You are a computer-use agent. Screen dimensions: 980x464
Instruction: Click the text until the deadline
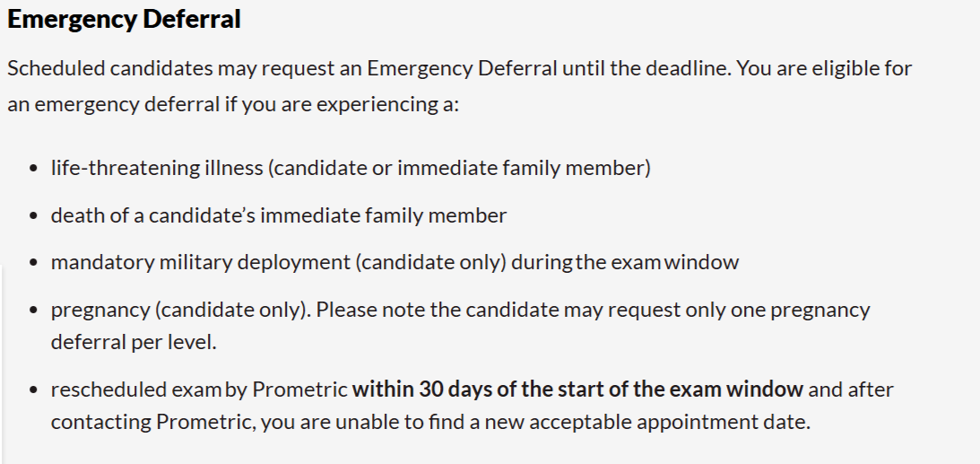[x=646, y=68]
